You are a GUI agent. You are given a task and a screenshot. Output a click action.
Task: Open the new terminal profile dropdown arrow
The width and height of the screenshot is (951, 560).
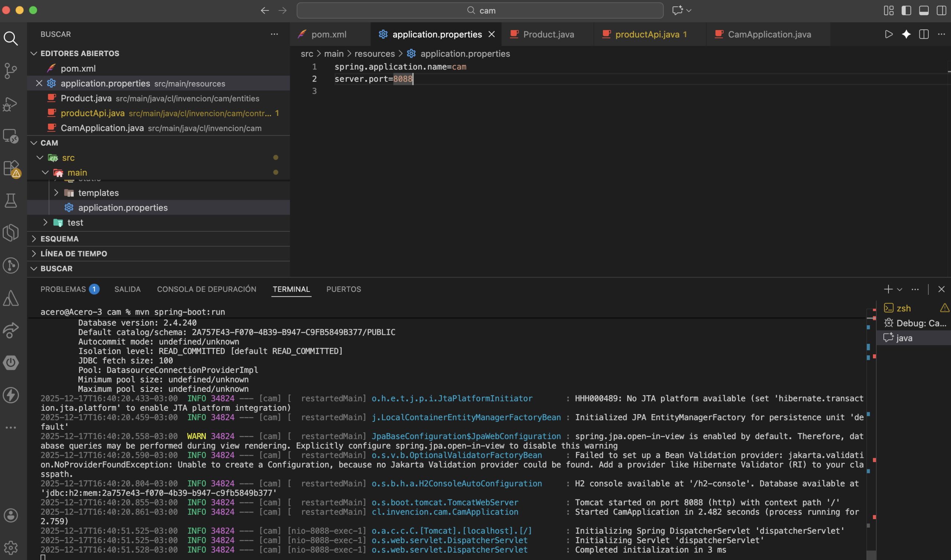(x=900, y=289)
